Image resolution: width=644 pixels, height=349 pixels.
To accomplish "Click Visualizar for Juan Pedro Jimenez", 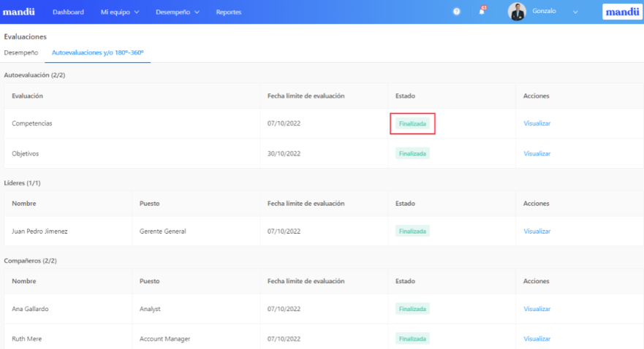I will pos(537,231).
